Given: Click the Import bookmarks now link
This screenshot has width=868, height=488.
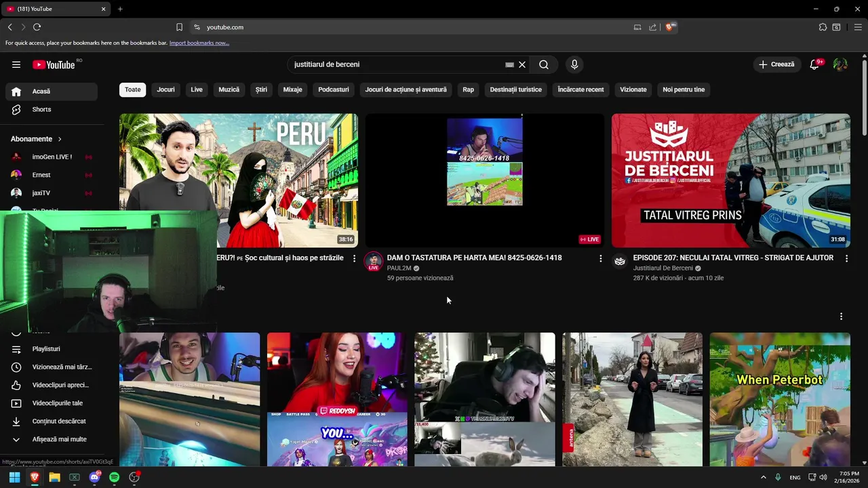Looking at the screenshot, I should 199,43.
